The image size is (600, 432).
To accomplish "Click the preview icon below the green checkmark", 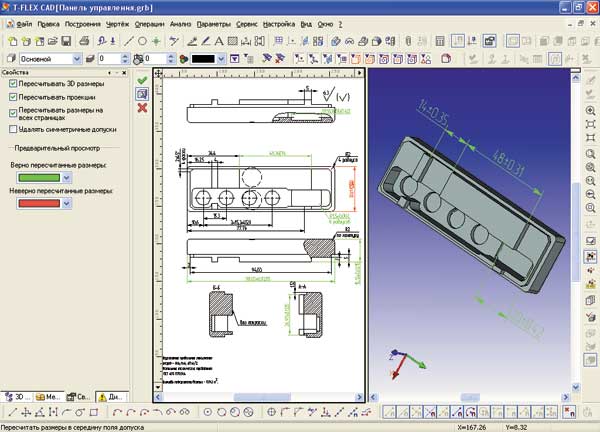I will click(142, 93).
